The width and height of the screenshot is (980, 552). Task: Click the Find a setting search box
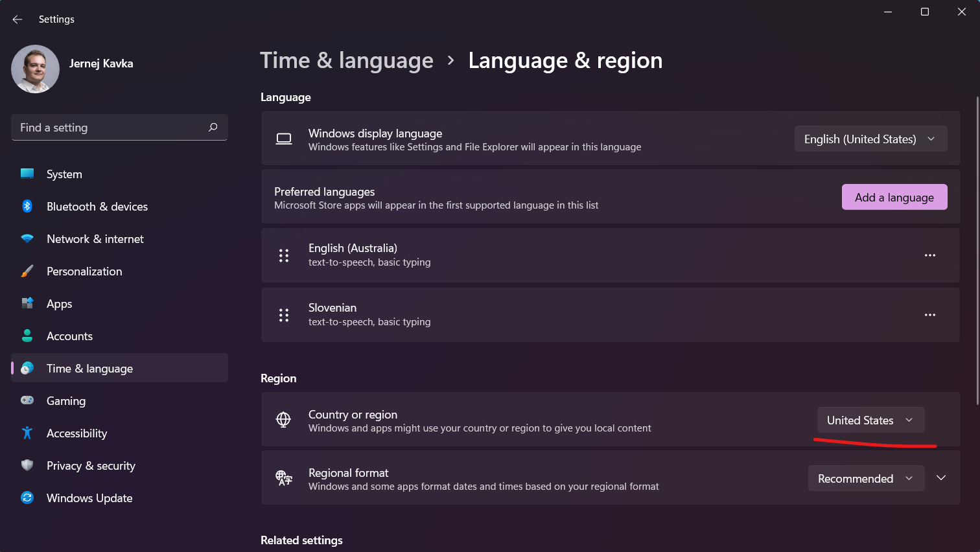(119, 128)
